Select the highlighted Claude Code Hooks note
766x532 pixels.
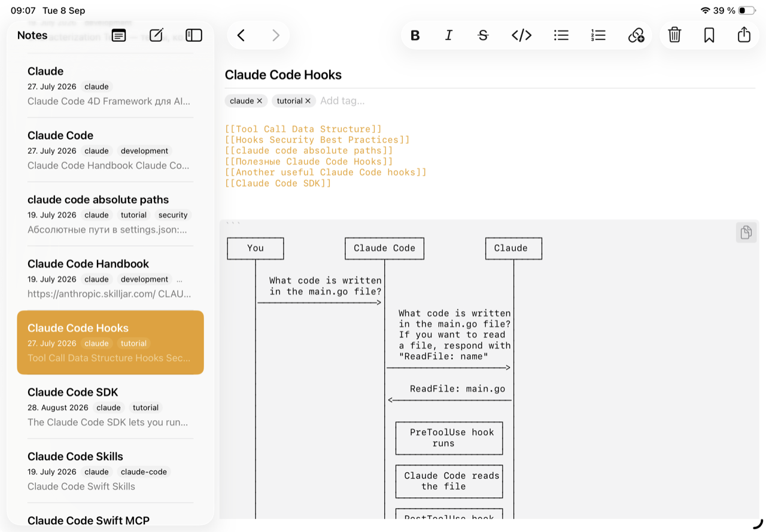(x=110, y=342)
